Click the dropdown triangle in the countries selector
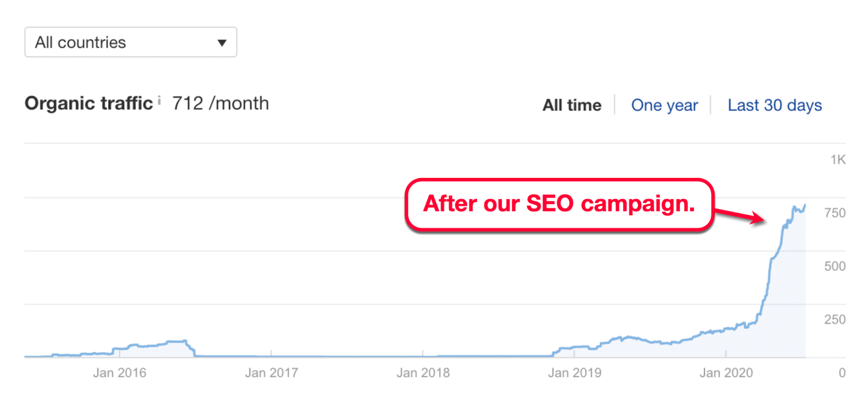 pyautogui.click(x=221, y=43)
